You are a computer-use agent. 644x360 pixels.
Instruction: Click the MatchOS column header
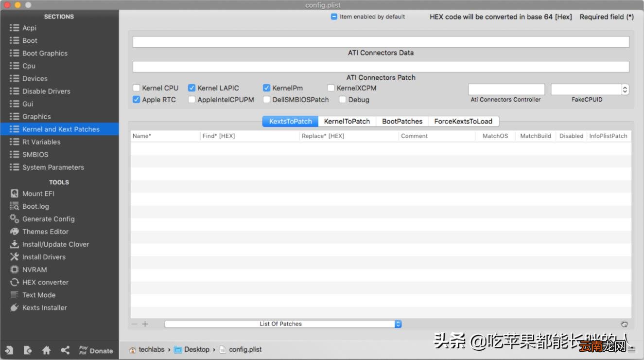(495, 136)
